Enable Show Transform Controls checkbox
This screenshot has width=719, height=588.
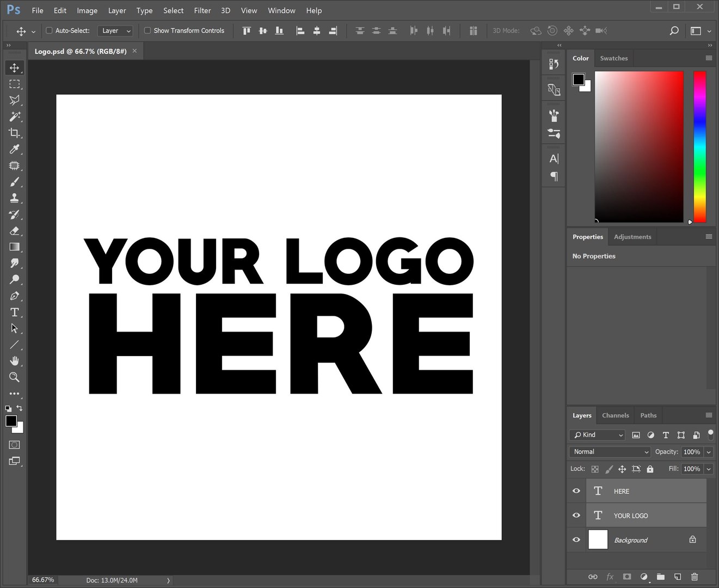(147, 30)
